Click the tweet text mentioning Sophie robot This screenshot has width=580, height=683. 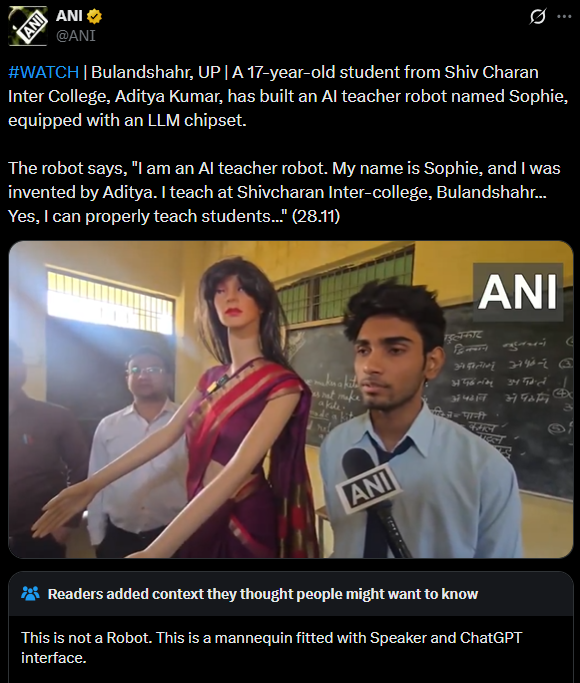coord(288,96)
